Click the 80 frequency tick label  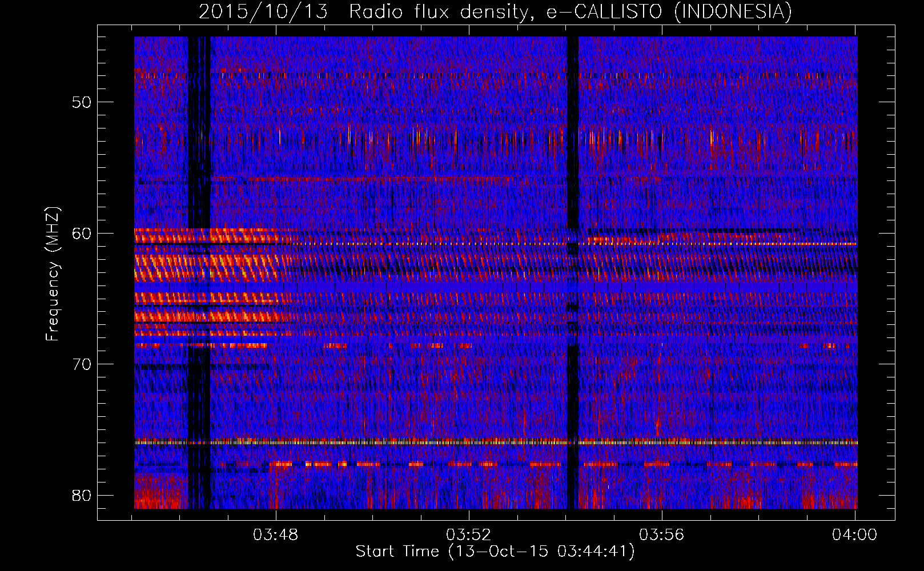pyautogui.click(x=82, y=495)
